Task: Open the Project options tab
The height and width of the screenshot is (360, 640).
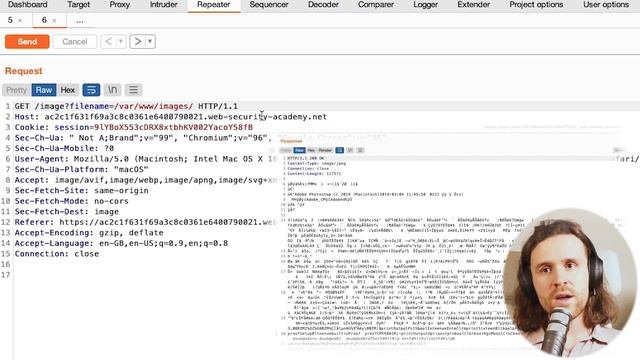Action: pyautogui.click(x=536, y=5)
